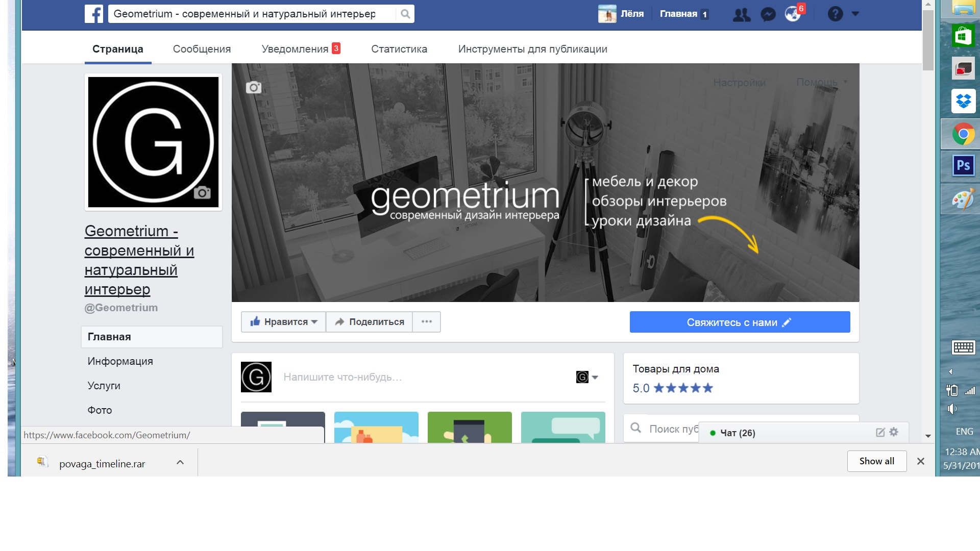980x551 pixels.
Task: Click the help question mark icon
Action: [835, 14]
